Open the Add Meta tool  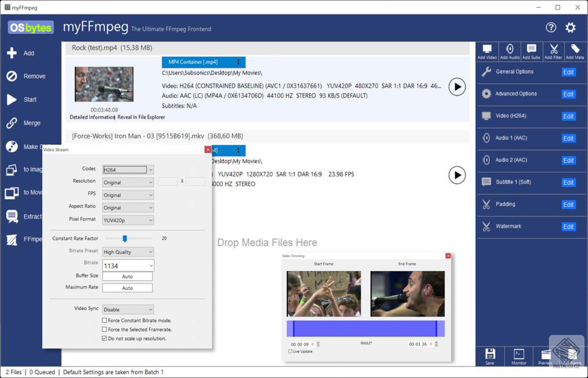[575, 51]
